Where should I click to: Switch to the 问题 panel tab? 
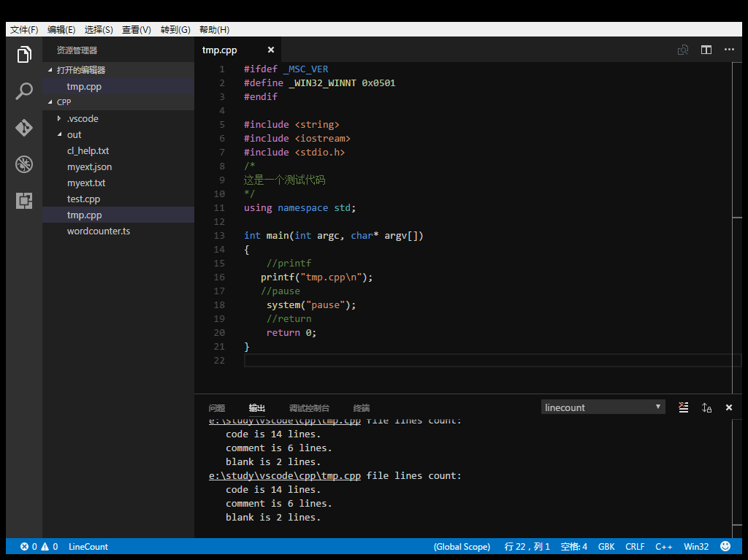tap(216, 408)
